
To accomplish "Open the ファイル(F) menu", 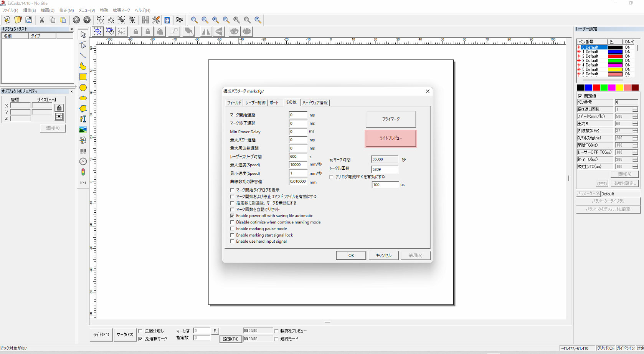I will click(x=10, y=10).
